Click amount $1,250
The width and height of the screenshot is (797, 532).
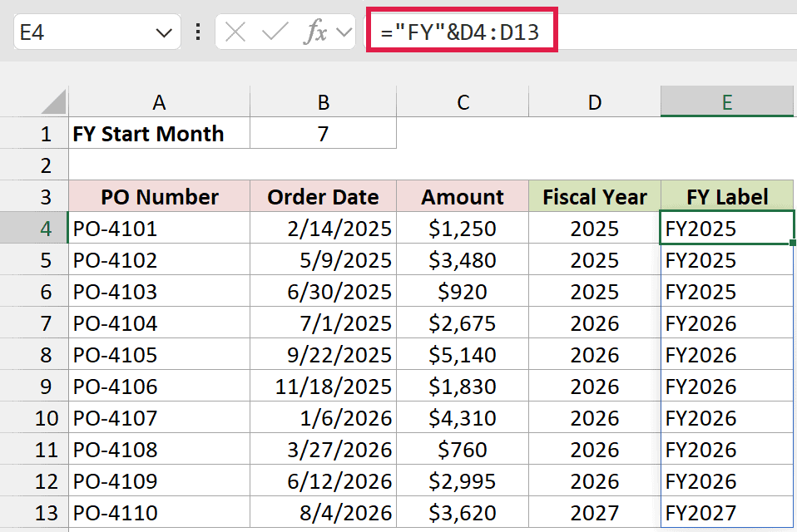[x=463, y=228]
